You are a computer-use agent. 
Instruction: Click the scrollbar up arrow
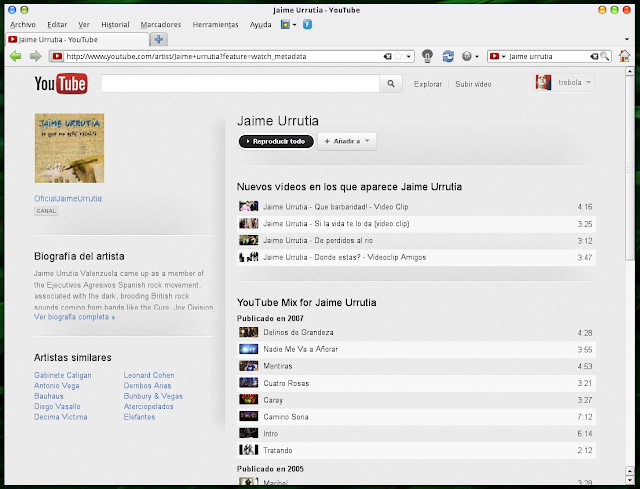pyautogui.click(x=629, y=71)
